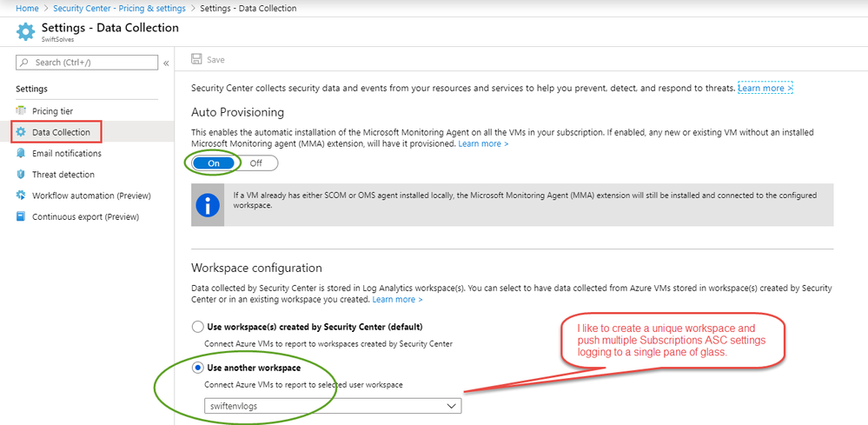Viewport: 868px width, 425px height.
Task: Click the Search (Ctrl+/) input field
Action: coord(87,63)
